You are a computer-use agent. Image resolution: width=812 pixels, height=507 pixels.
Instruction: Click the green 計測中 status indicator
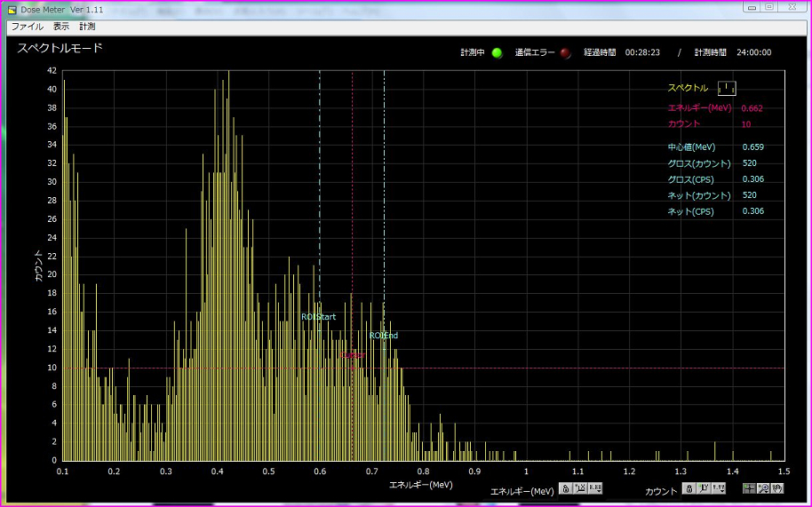click(x=497, y=52)
